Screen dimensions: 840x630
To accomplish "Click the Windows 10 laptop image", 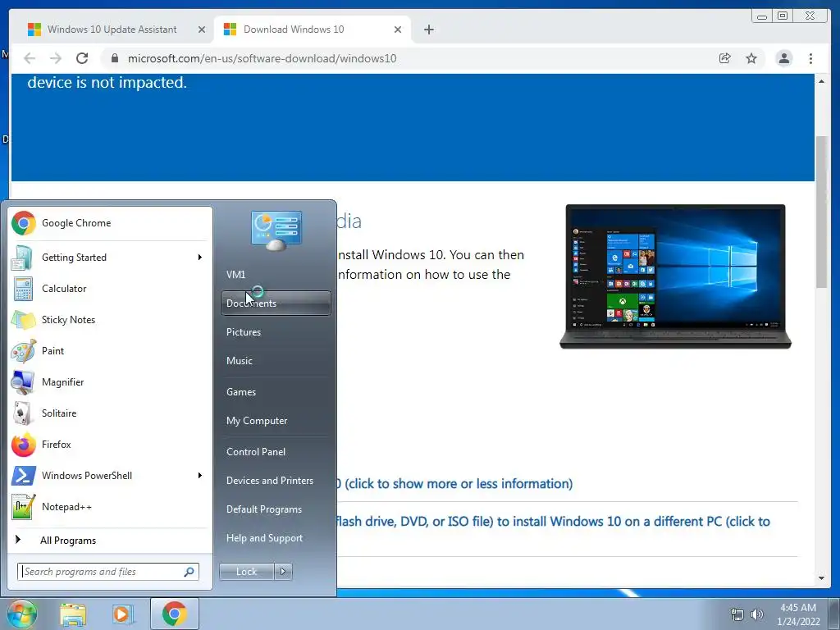I will 675,276.
